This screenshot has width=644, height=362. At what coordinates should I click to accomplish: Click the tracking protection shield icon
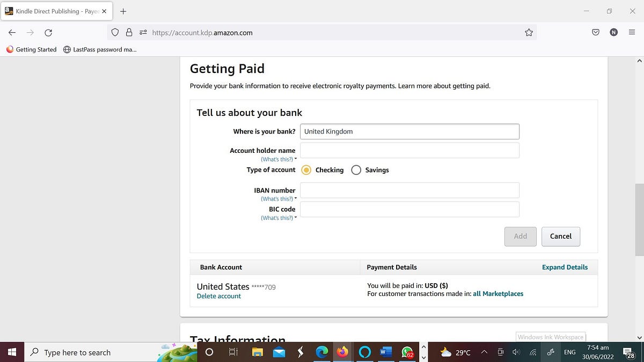point(115,32)
